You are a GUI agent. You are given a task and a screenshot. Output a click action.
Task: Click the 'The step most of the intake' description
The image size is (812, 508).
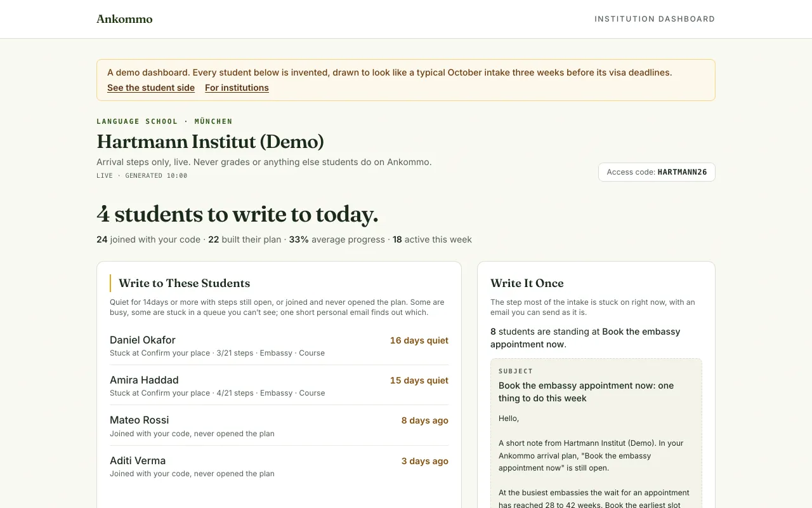point(593,307)
